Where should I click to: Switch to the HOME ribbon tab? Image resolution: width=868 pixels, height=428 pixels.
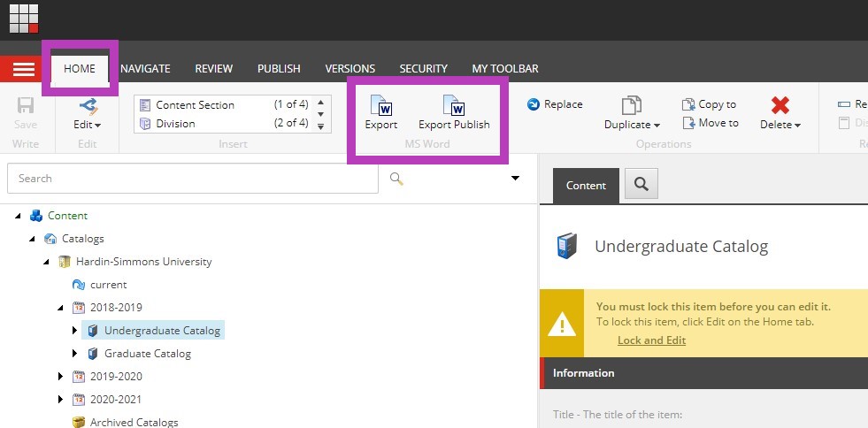pos(80,69)
